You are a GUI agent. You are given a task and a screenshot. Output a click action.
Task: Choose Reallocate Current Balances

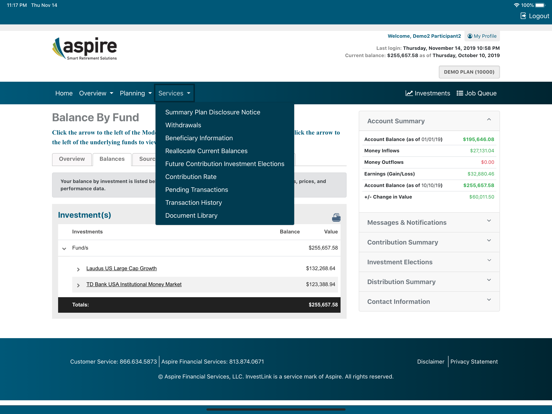point(206,151)
